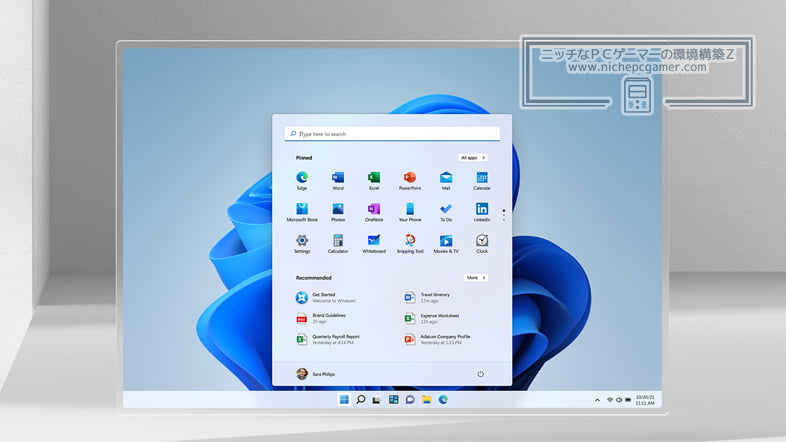Open Whiteboard app
The height and width of the screenshot is (442, 786).
click(374, 244)
